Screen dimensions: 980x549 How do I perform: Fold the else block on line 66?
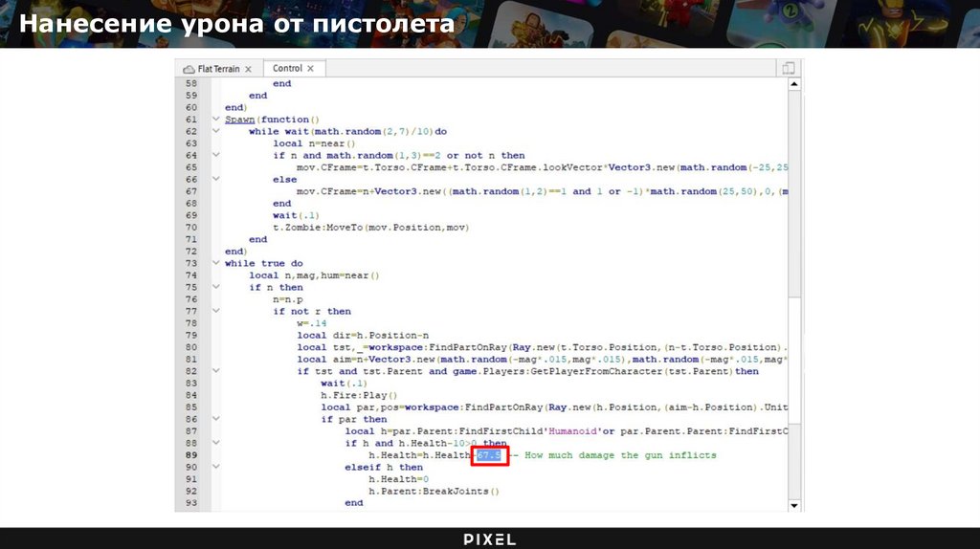tap(215, 179)
